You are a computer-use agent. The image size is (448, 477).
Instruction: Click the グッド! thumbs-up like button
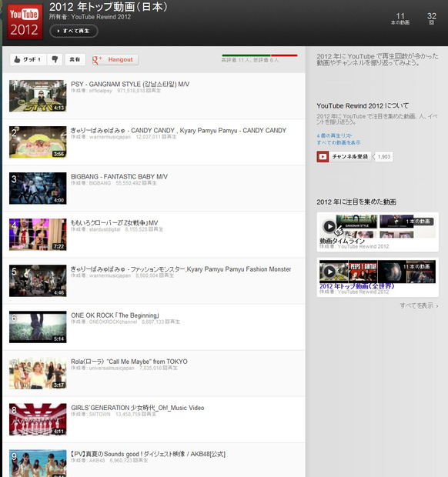point(28,59)
